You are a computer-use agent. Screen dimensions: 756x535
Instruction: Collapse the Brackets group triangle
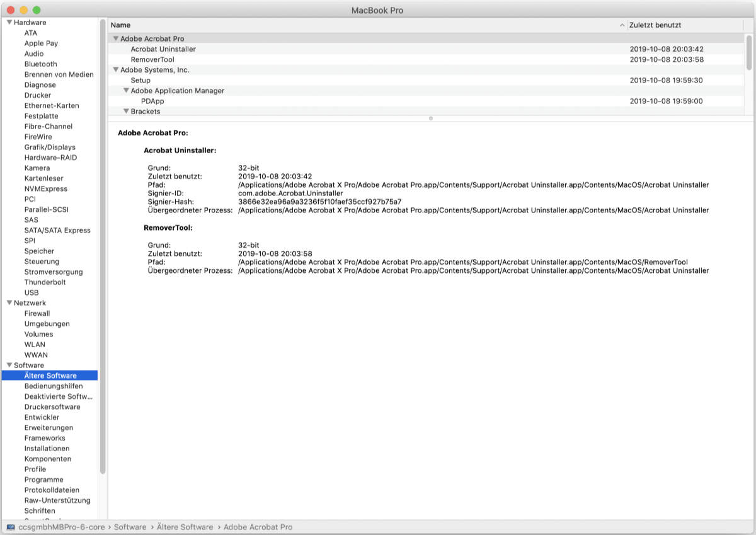click(x=126, y=112)
